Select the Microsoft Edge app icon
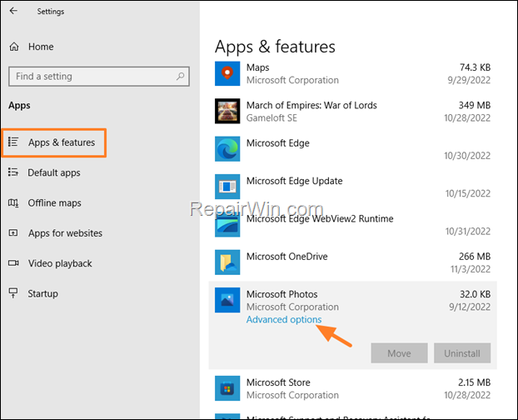This screenshot has height=420, width=518. 227,149
